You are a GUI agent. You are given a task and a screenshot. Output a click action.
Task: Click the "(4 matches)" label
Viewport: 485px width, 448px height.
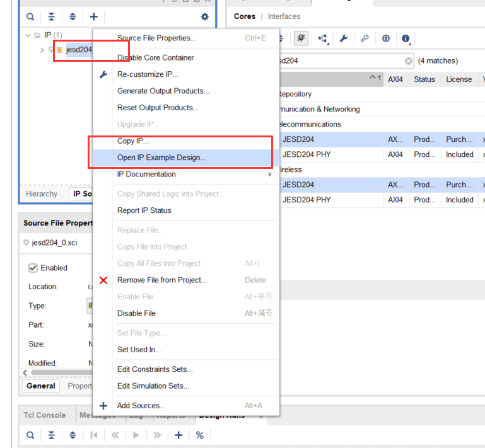tap(438, 61)
